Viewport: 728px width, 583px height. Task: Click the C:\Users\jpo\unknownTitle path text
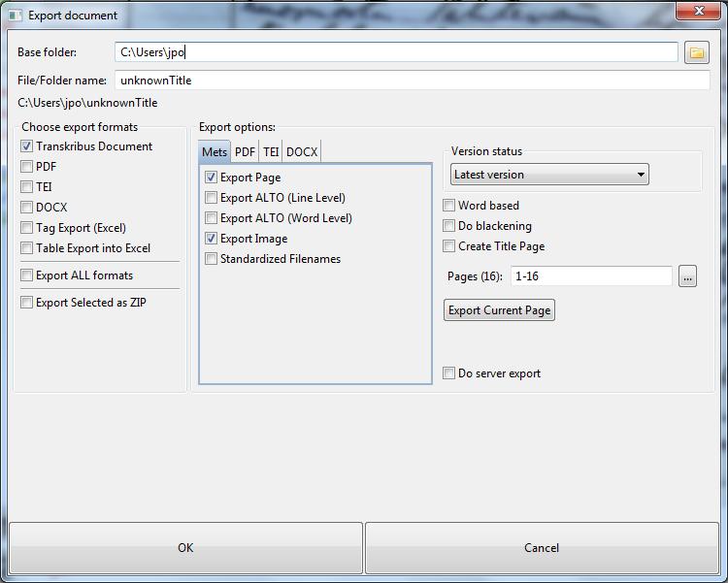[x=87, y=103]
